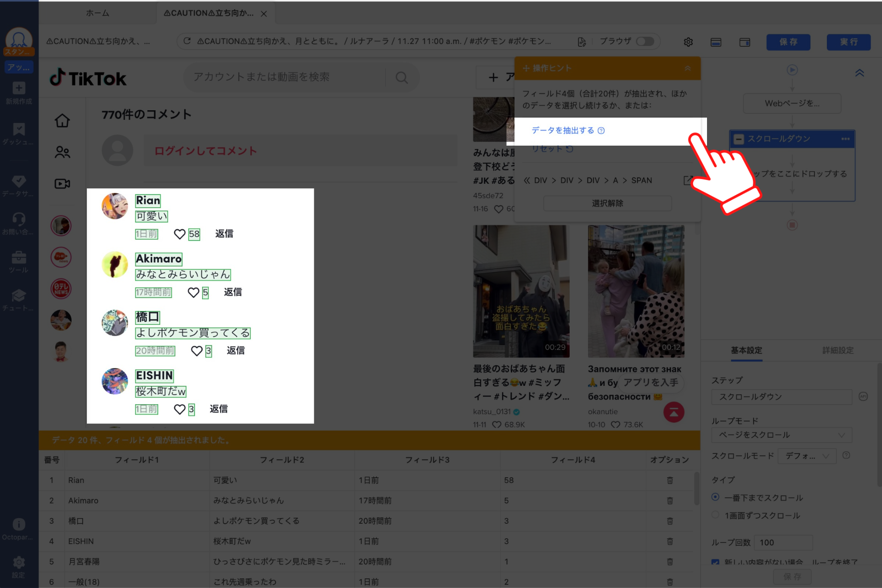
Task: Collapse the スクロールダウン step box
Action: [739, 139]
